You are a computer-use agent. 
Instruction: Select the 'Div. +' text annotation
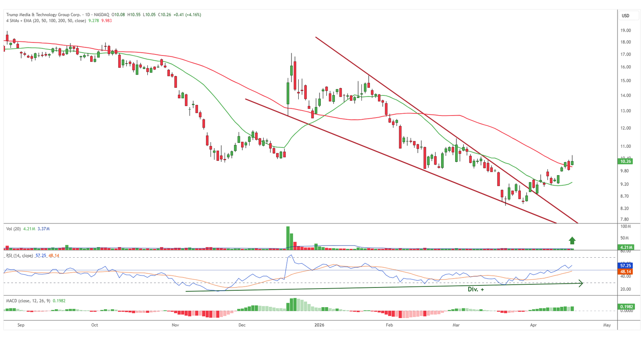[x=475, y=289]
